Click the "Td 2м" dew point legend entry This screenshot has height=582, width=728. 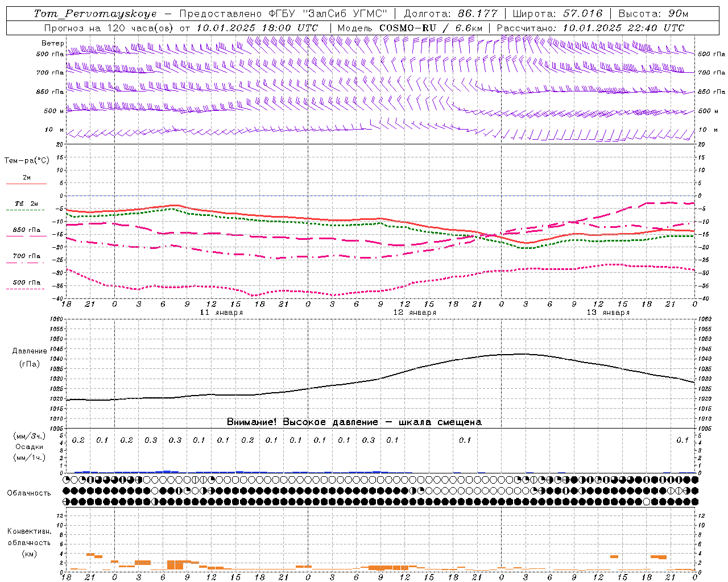point(26,203)
